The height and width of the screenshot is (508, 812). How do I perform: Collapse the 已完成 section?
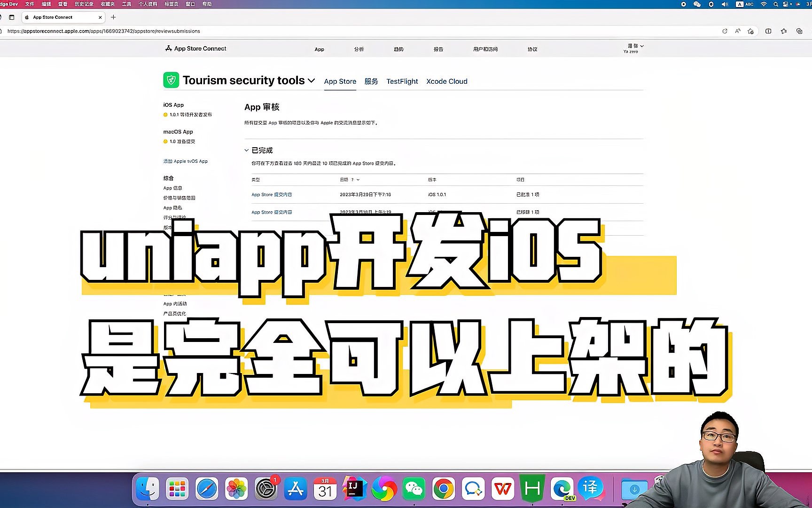click(x=246, y=151)
